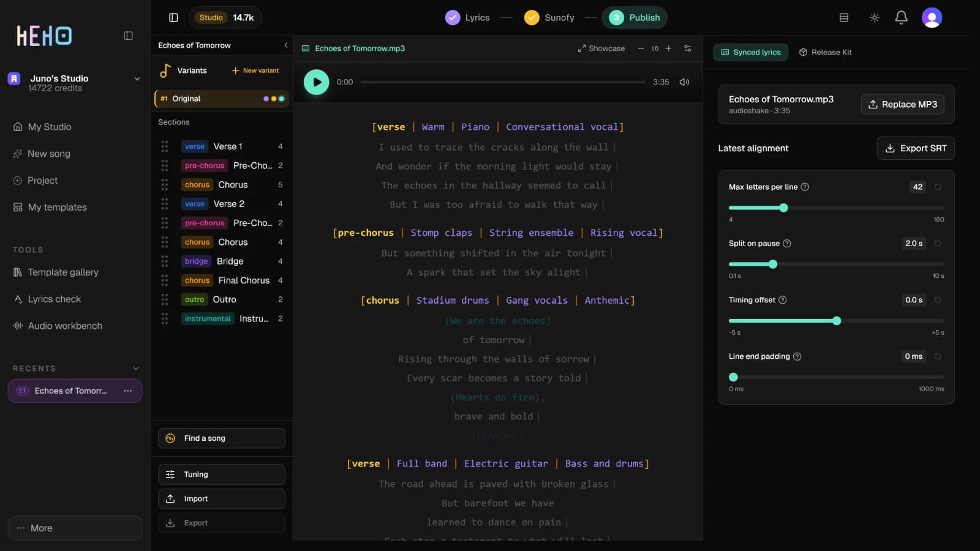Click Replace MP3 button
Screen dimensions: 980x551
point(902,104)
